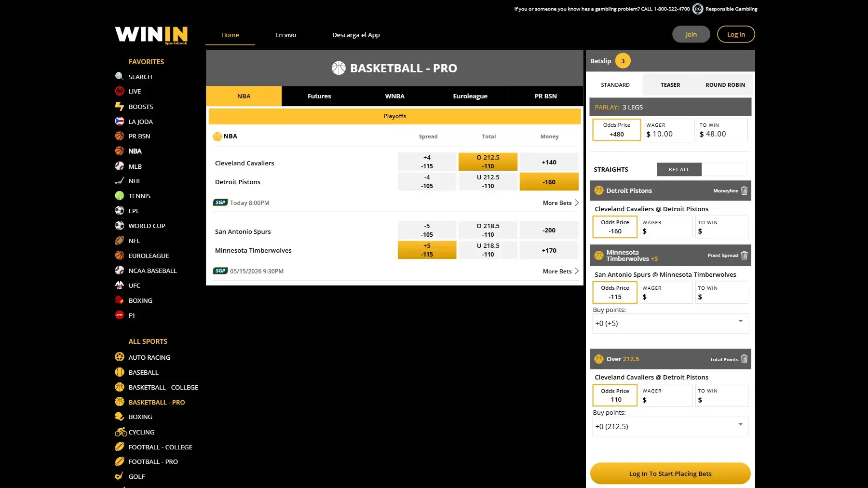Screen dimensions: 868x488
Task: Collapse the Playoffs section bar
Action: click(x=394, y=116)
